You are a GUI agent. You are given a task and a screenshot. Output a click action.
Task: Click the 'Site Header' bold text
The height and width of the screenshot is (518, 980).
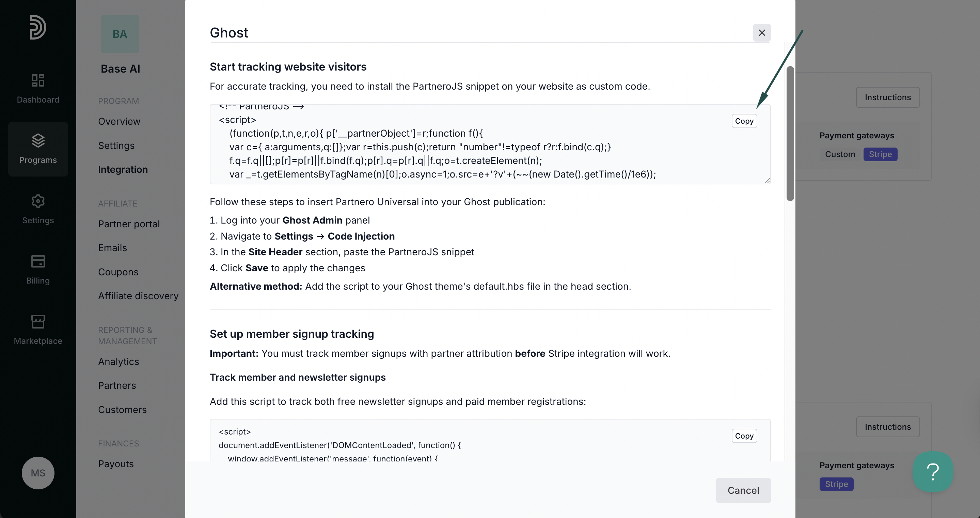click(275, 252)
